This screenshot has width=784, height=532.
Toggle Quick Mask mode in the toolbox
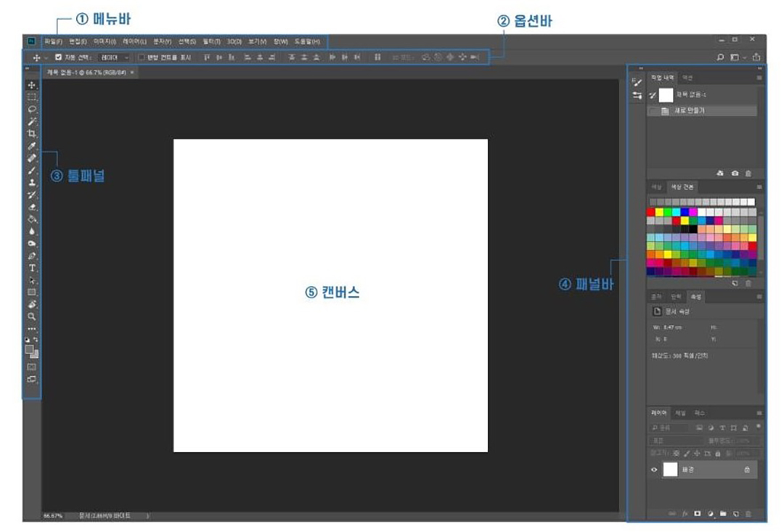(31, 367)
